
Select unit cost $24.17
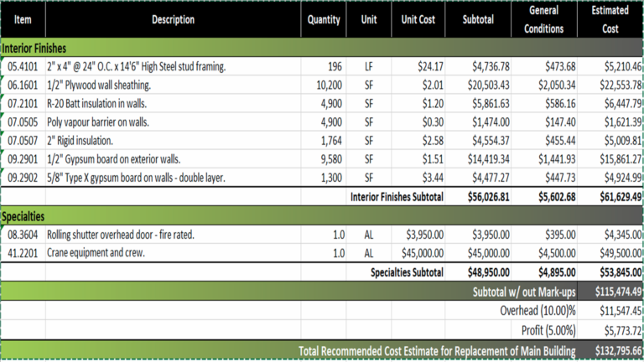coord(430,66)
